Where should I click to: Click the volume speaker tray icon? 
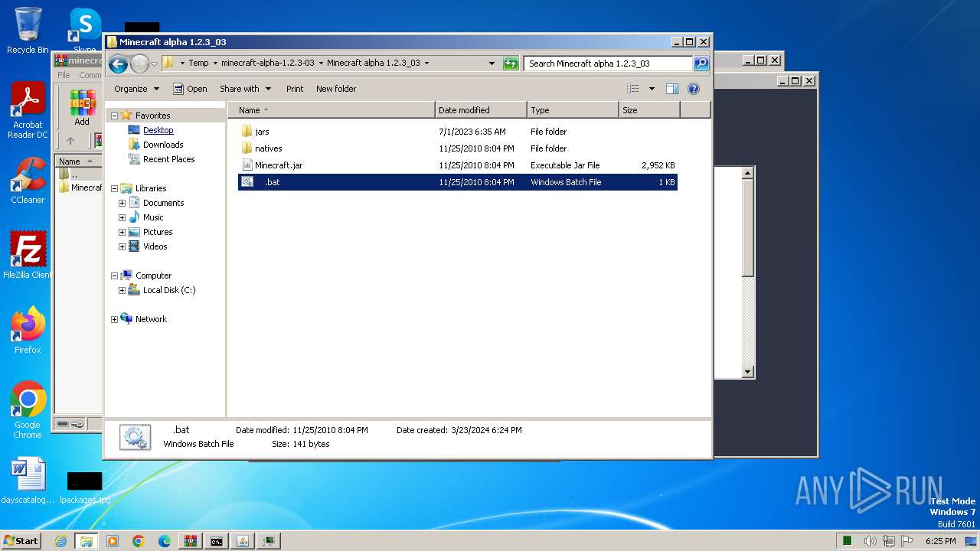(871, 541)
